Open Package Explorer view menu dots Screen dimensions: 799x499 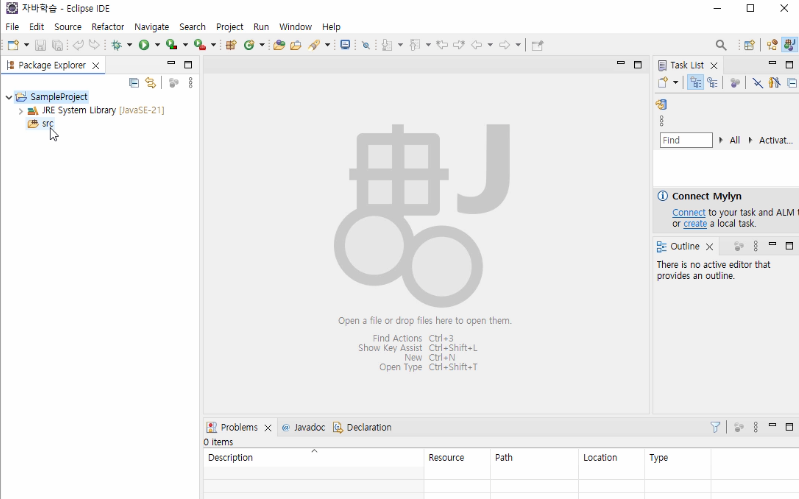(191, 83)
